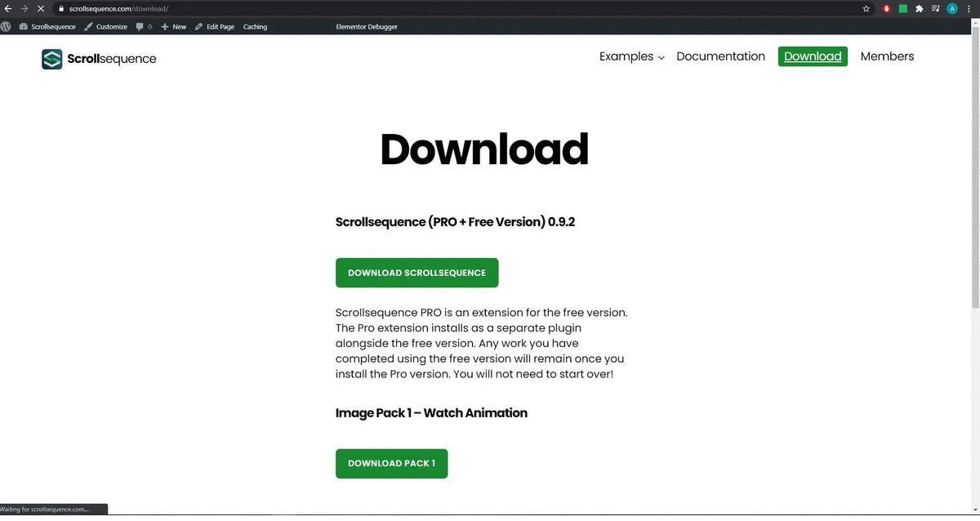
Task: Click the Scrollsequence site logo
Action: tap(99, 59)
